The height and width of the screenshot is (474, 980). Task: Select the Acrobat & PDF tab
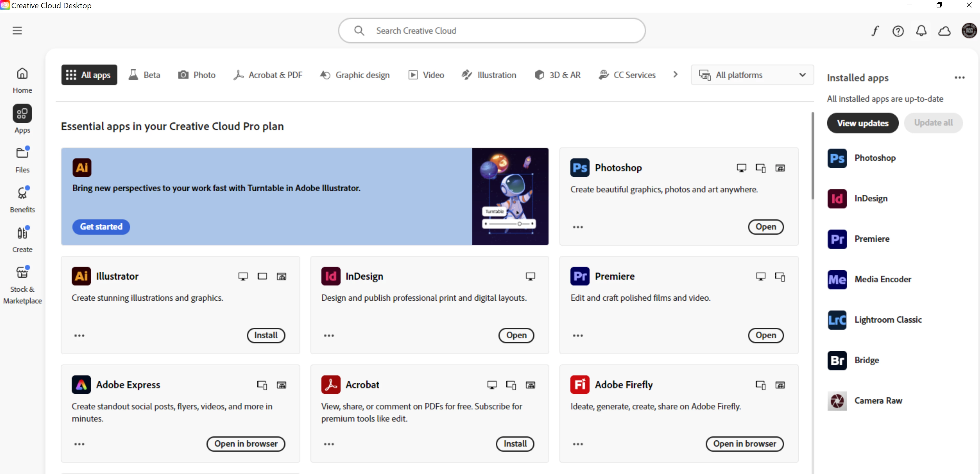coord(268,75)
